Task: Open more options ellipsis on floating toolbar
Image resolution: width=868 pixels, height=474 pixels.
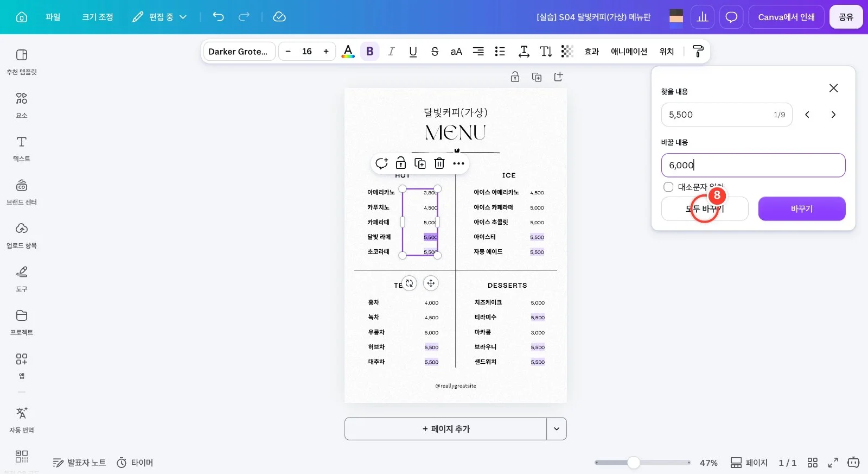Action: tap(459, 163)
